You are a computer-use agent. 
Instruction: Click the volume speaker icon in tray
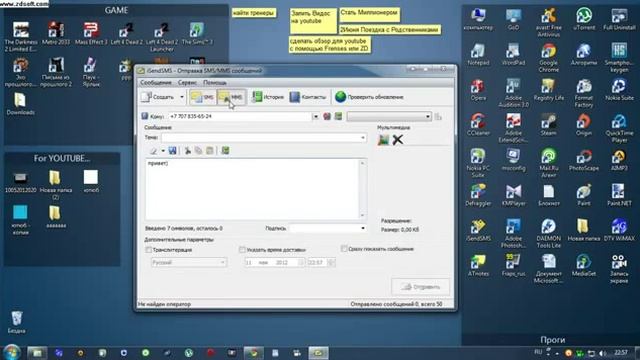601,353
